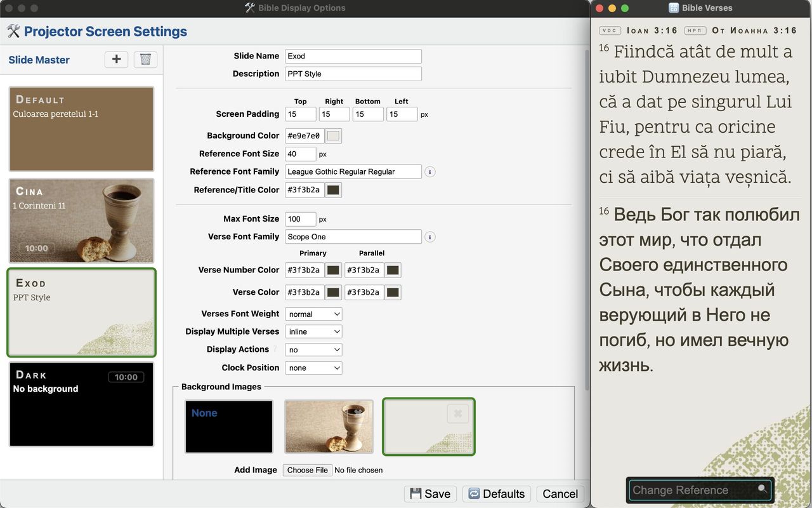Save the projector screen settings

[430, 494]
